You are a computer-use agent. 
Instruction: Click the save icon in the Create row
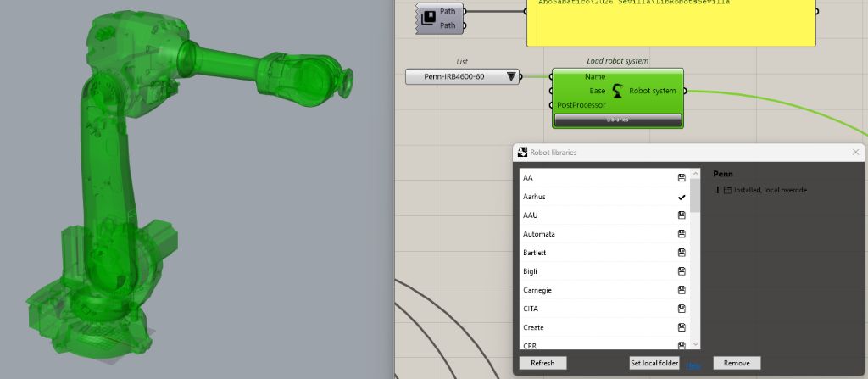[682, 327]
